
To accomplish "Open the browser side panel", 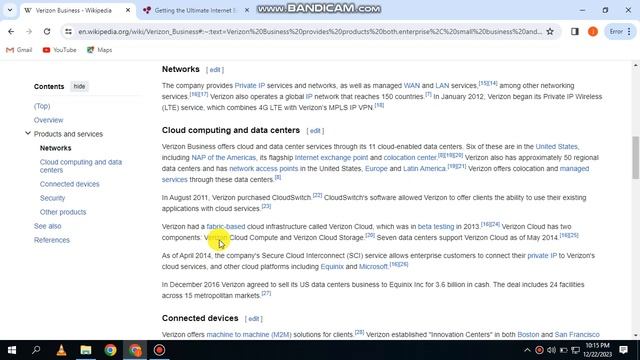I will (575, 31).
